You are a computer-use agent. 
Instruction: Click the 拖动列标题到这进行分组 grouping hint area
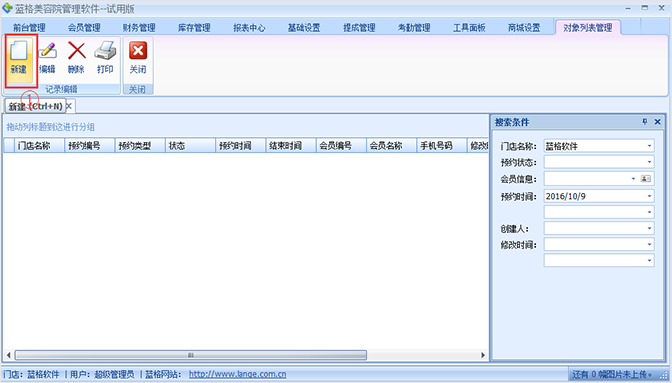coord(51,127)
